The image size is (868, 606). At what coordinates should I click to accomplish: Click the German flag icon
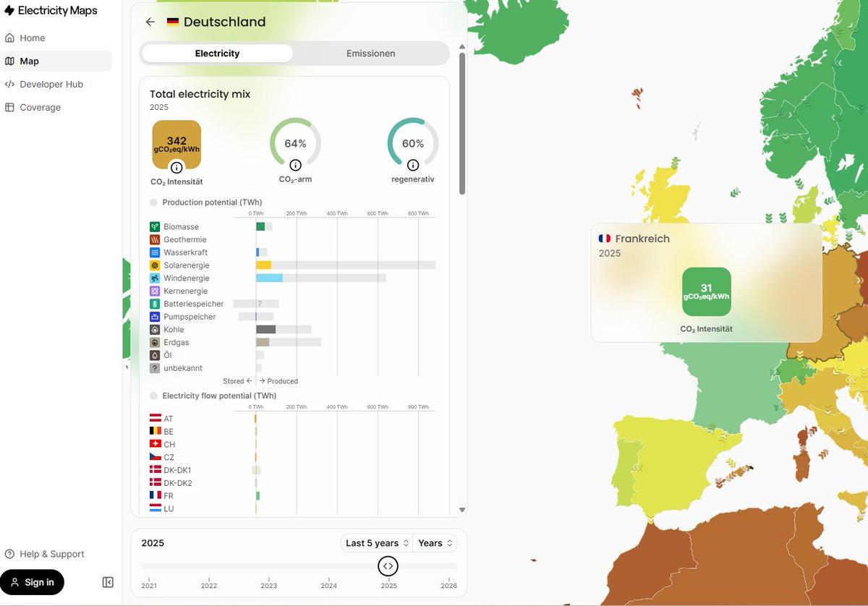tap(173, 22)
